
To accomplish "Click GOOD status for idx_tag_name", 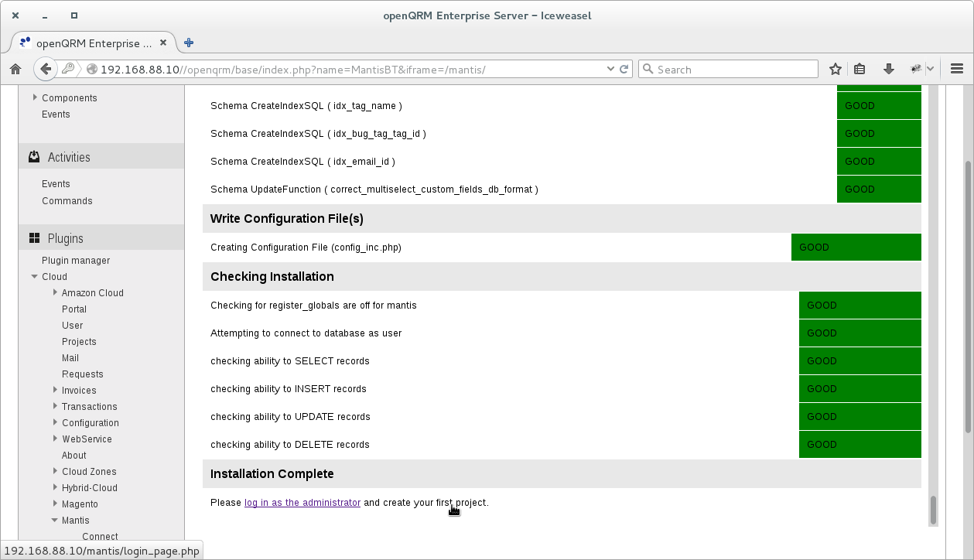I will (x=879, y=106).
